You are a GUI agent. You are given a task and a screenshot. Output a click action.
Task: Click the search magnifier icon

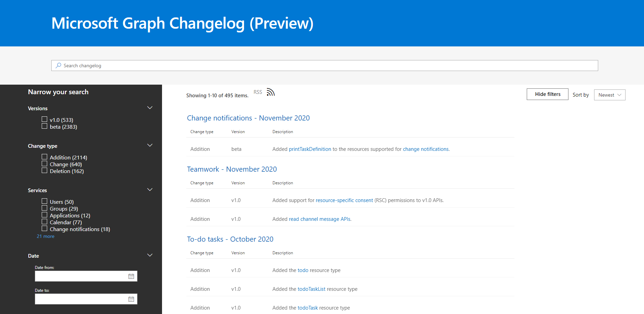(x=58, y=65)
